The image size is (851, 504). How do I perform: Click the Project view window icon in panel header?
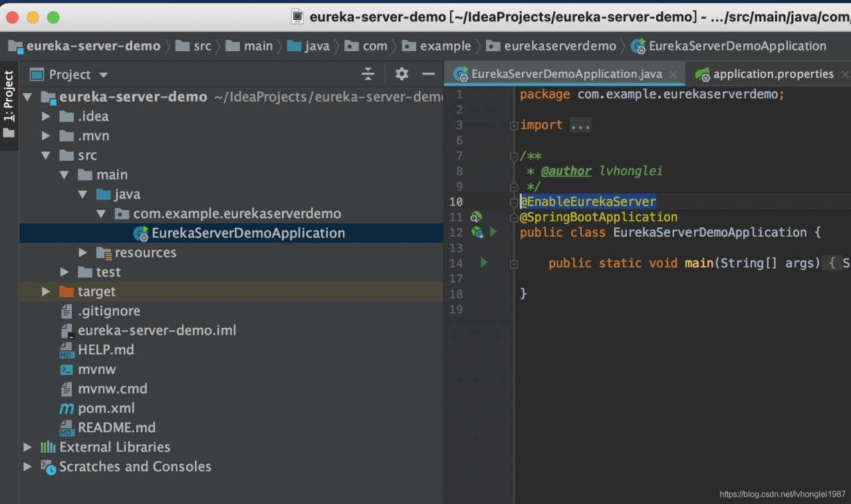(x=37, y=74)
